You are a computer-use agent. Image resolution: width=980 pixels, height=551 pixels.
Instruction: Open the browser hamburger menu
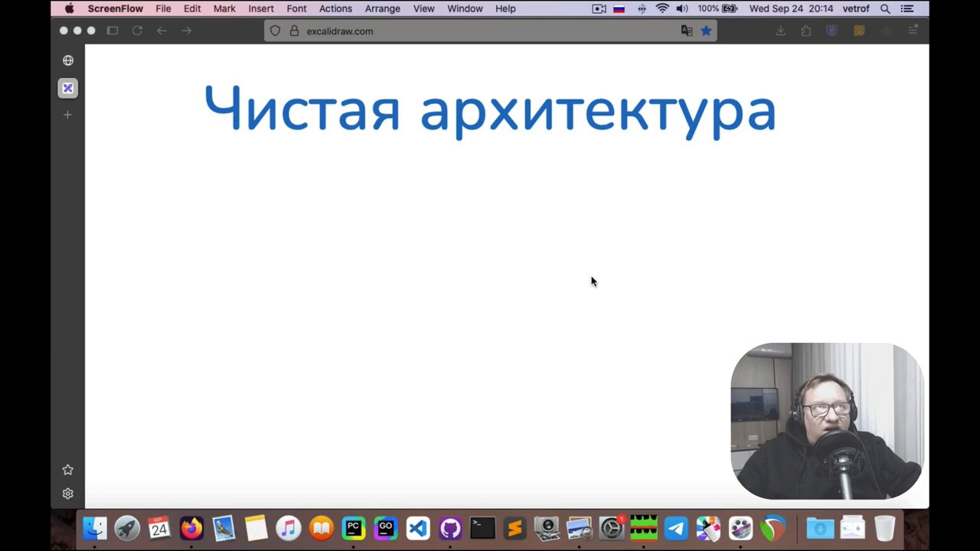(913, 31)
